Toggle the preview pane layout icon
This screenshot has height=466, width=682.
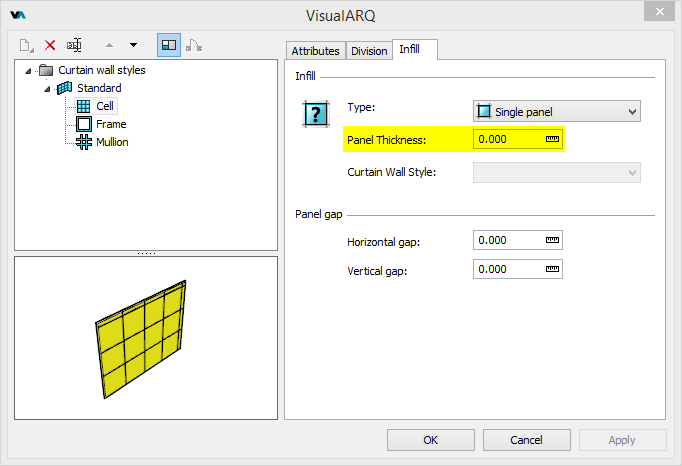168,45
